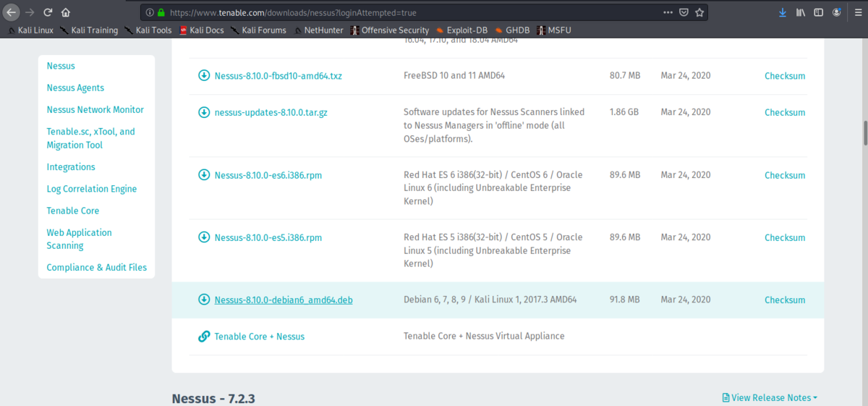This screenshot has width=868, height=406.
Task: Open the Kali Docs bookmark
Action: (x=202, y=30)
